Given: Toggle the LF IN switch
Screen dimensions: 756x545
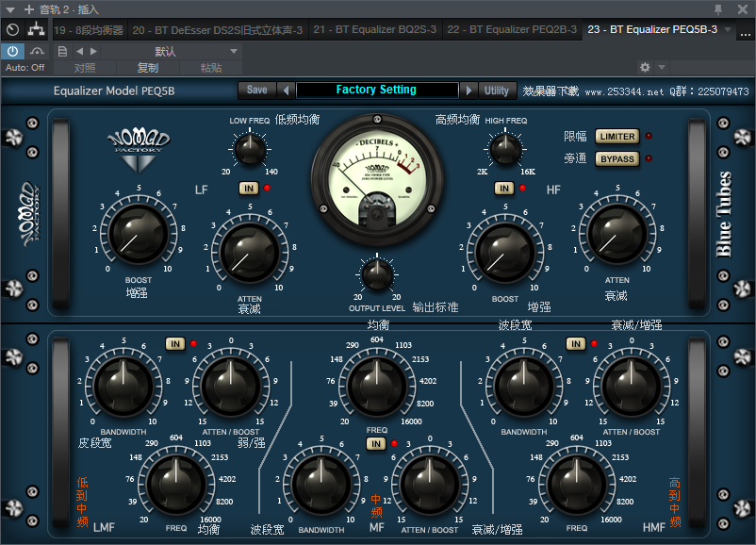Looking at the screenshot, I should pos(249,188).
